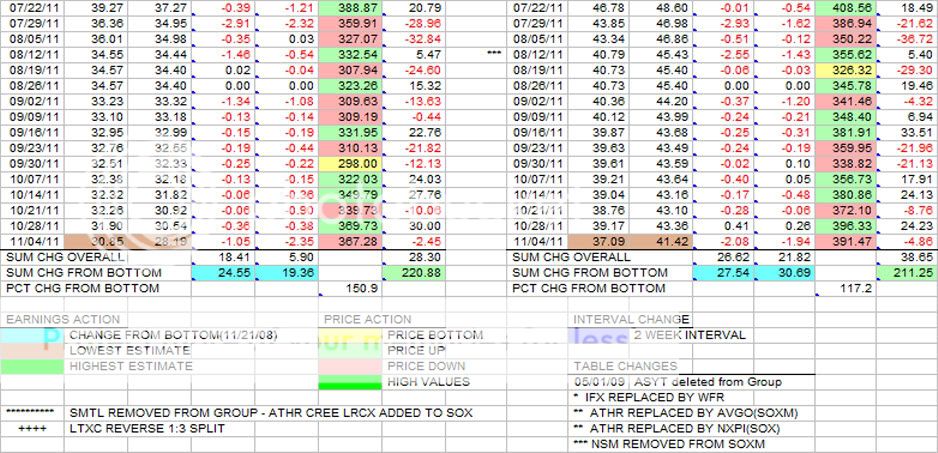The height and width of the screenshot is (453, 938).
Task: Click the green 220.88 sum from bottom cell
Action: pyautogui.click(x=413, y=273)
